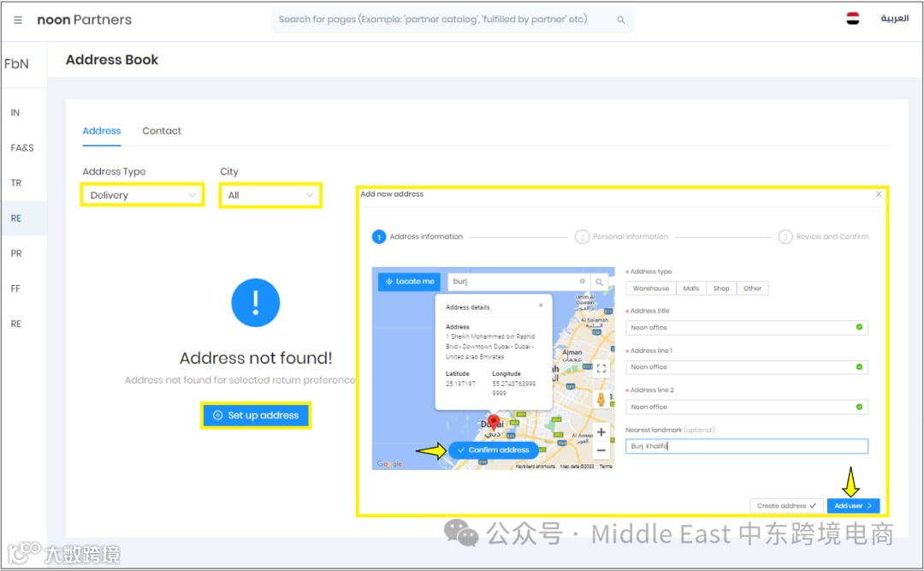Select PR in the sidebar
This screenshot has width=924, height=571.
click(x=16, y=253)
